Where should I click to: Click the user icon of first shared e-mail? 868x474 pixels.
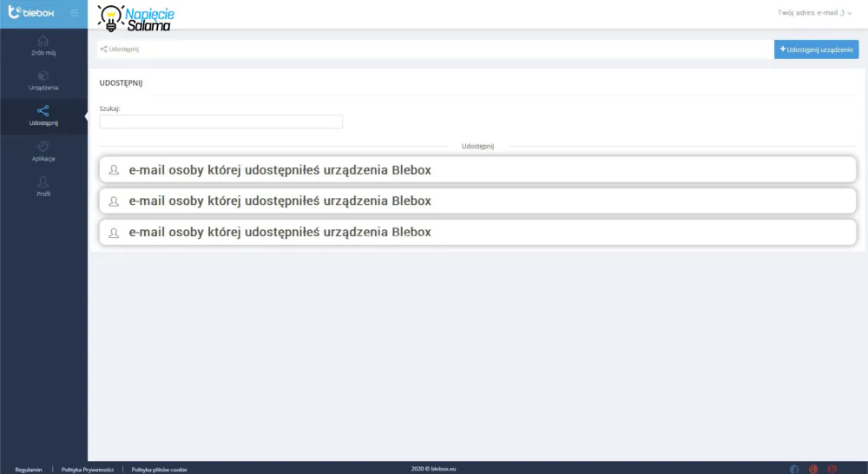pyautogui.click(x=114, y=170)
